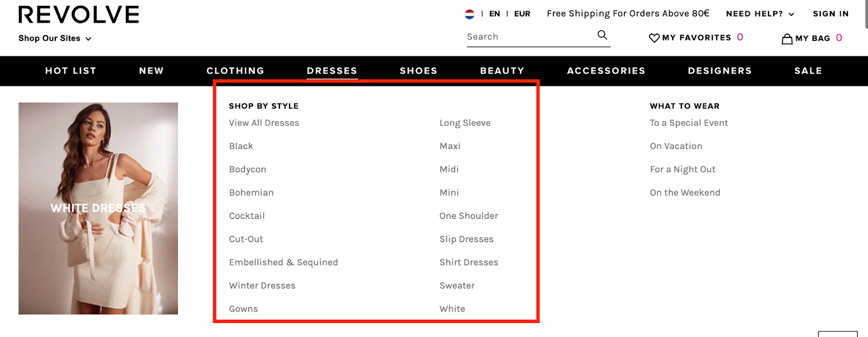Viewport: 868px width, 337px height.
Task: Select the Beauty navigation tab
Action: (x=501, y=70)
